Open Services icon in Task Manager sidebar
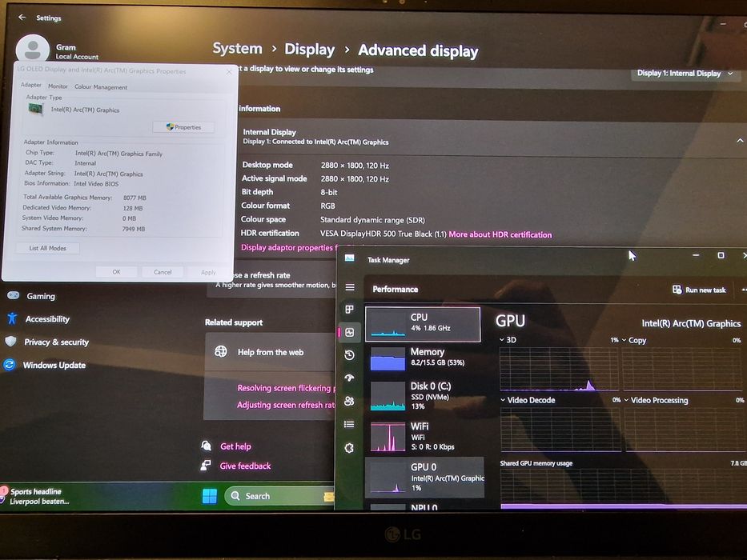747x560 pixels. pos(349,448)
